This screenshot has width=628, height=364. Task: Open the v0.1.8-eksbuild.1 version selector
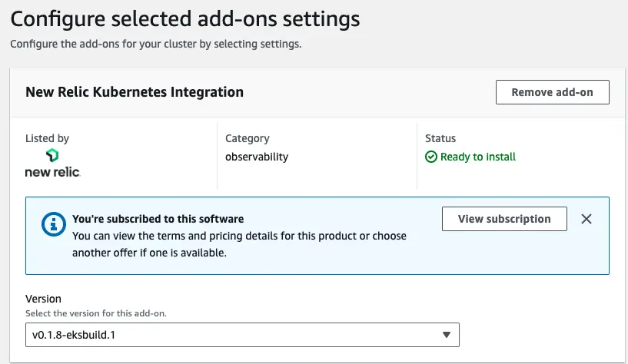(x=242, y=335)
